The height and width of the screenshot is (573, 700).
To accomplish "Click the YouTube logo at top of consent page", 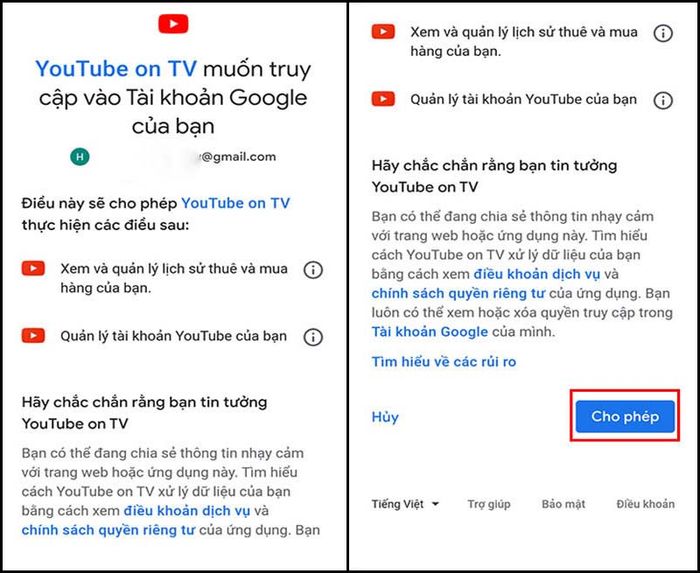I will [x=173, y=24].
